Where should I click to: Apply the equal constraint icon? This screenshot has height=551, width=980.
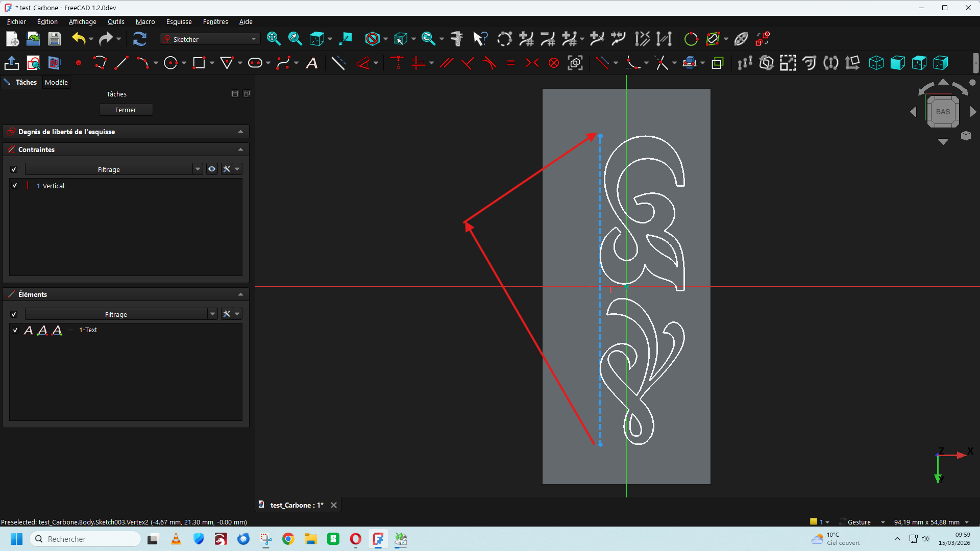pyautogui.click(x=510, y=63)
